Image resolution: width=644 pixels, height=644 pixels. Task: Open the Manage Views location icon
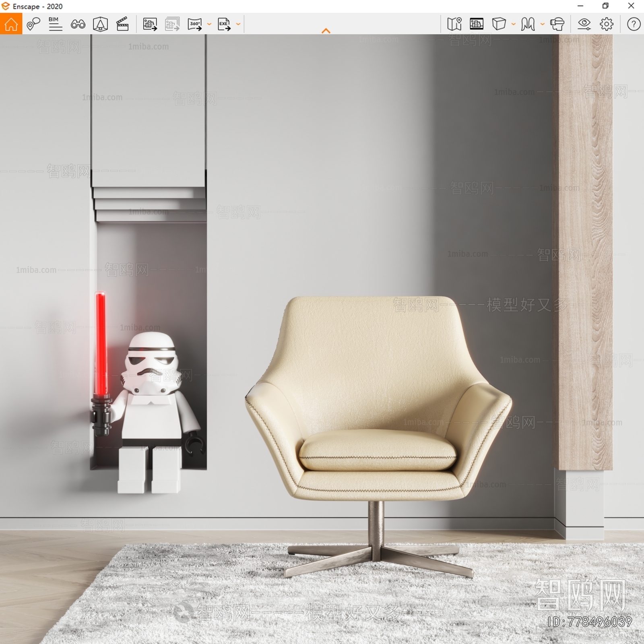[33, 24]
